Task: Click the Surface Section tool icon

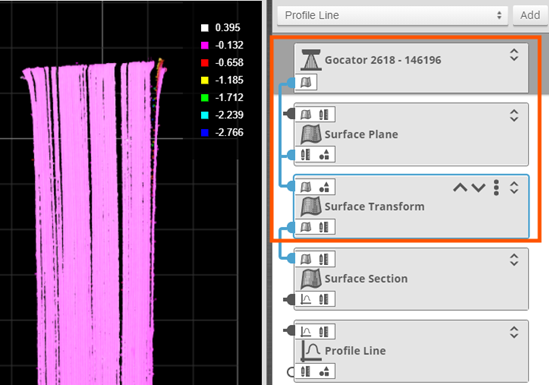Action: coord(311,279)
